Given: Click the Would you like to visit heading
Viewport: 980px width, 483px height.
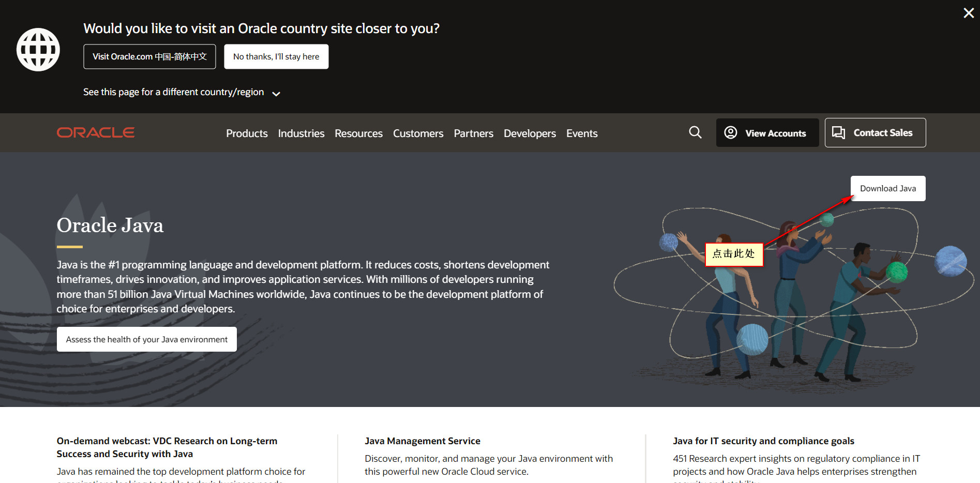Looking at the screenshot, I should pyautogui.click(x=261, y=28).
